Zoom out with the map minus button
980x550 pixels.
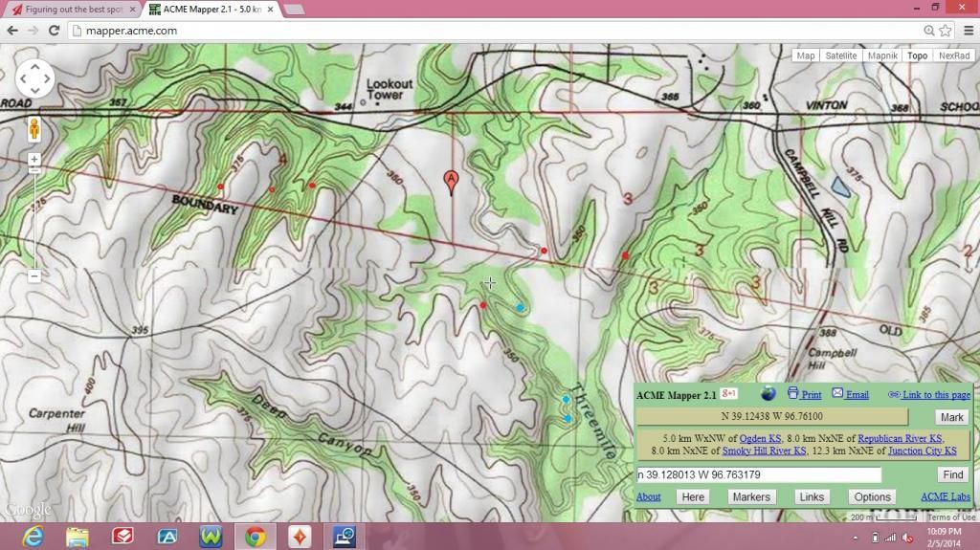point(34,276)
